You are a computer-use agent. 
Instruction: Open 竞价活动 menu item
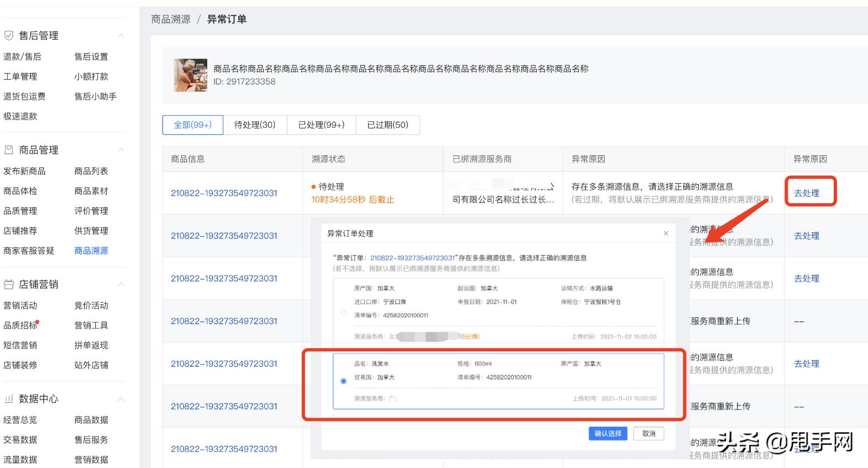[91, 305]
